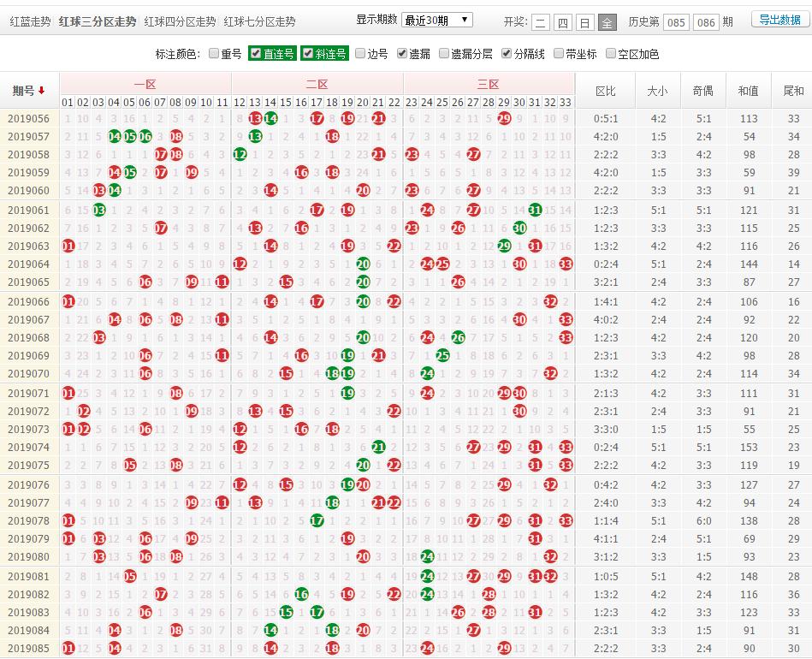
Task: Select green ball 15 in row 2019083
Action: [x=286, y=613]
